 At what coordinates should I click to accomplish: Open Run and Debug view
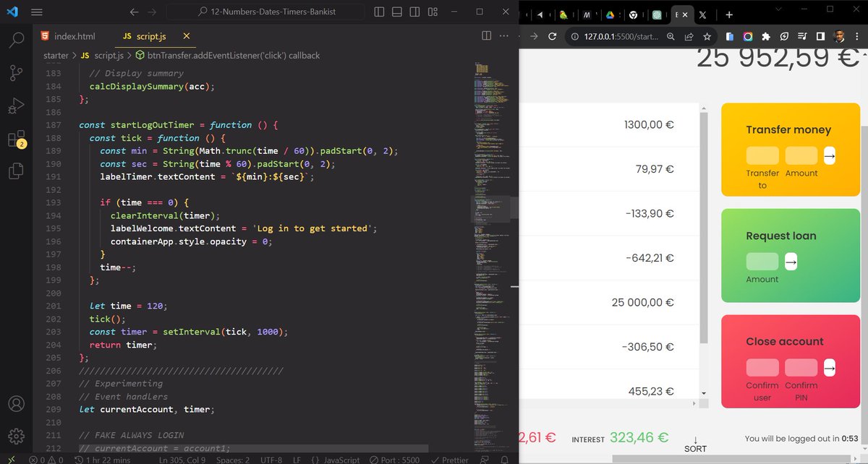16,106
